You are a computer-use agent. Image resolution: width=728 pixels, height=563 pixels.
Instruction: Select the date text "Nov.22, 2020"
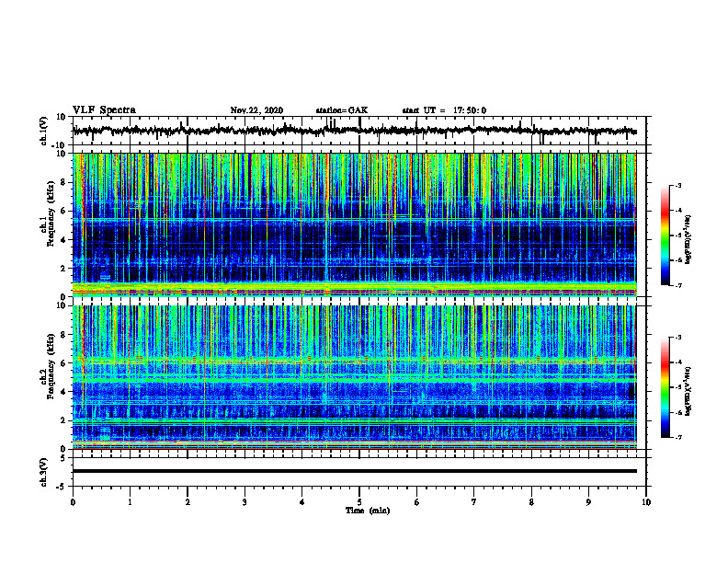(x=256, y=110)
